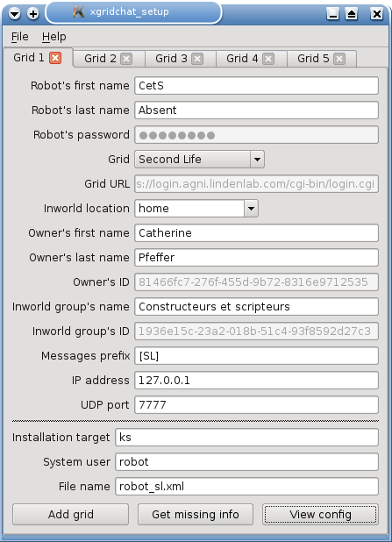Click the Add grid button

70,514
